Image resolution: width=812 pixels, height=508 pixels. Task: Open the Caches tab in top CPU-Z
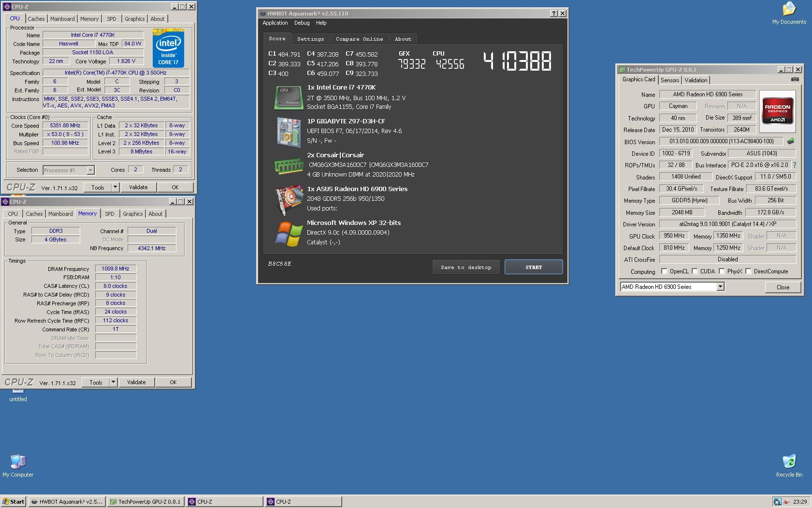coord(36,19)
